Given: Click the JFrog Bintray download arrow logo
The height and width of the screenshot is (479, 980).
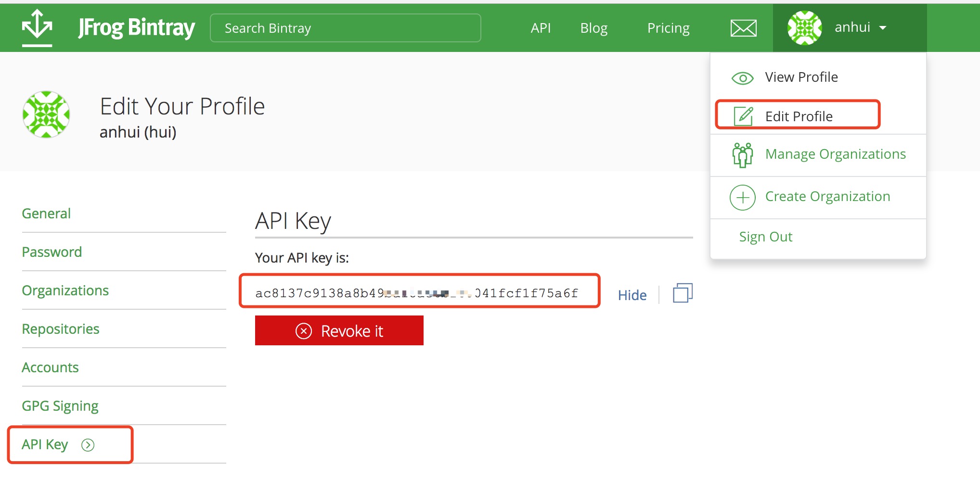Looking at the screenshot, I should [37, 28].
